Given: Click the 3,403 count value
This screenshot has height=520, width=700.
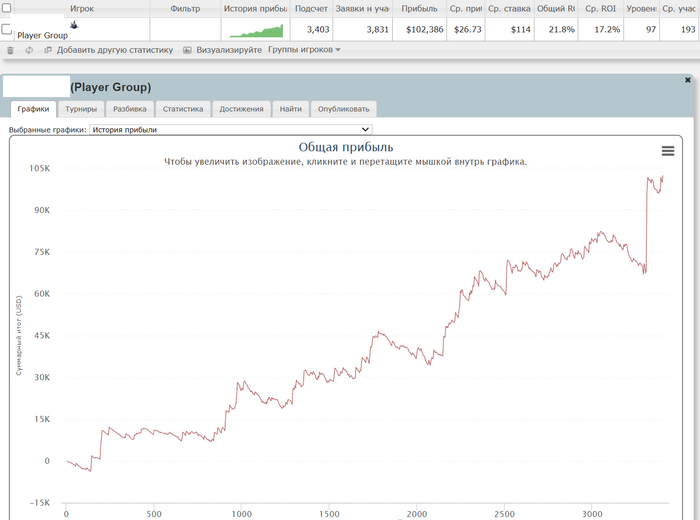Looking at the screenshot, I should pos(318,29).
